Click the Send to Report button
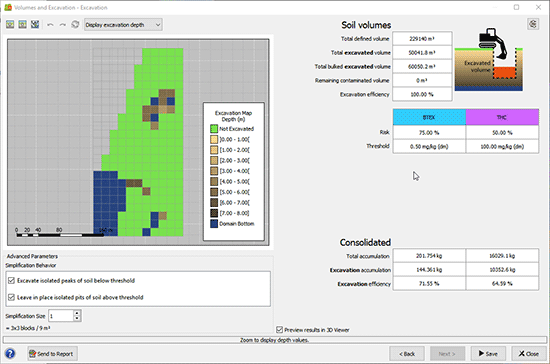Screen dimensions: 550x364 coord(53,353)
